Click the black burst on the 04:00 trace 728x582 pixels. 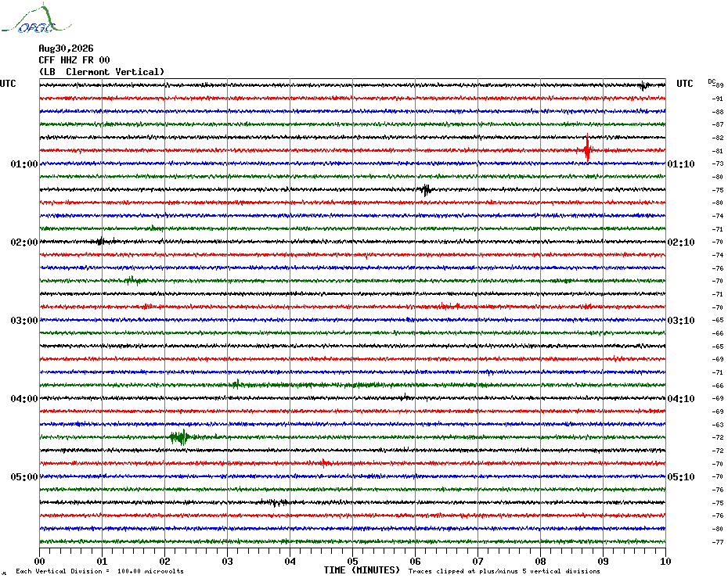(405, 397)
